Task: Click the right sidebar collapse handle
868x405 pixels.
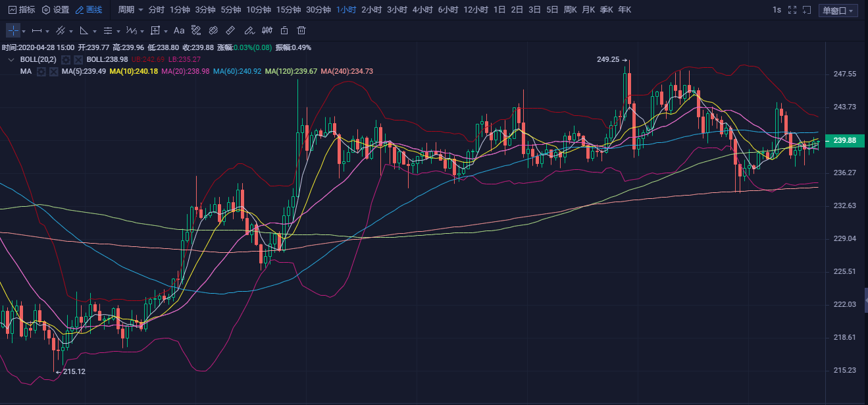Action: click(x=865, y=299)
